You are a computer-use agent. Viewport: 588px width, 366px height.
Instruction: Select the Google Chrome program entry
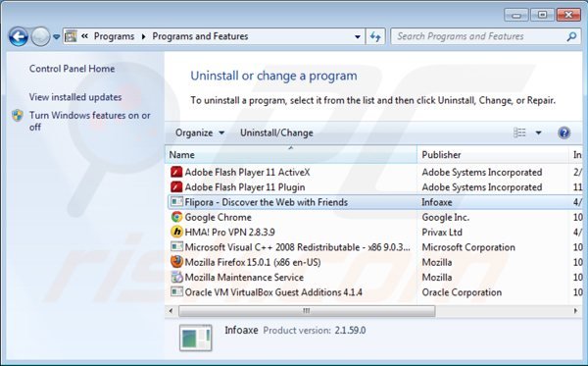pyautogui.click(x=218, y=218)
